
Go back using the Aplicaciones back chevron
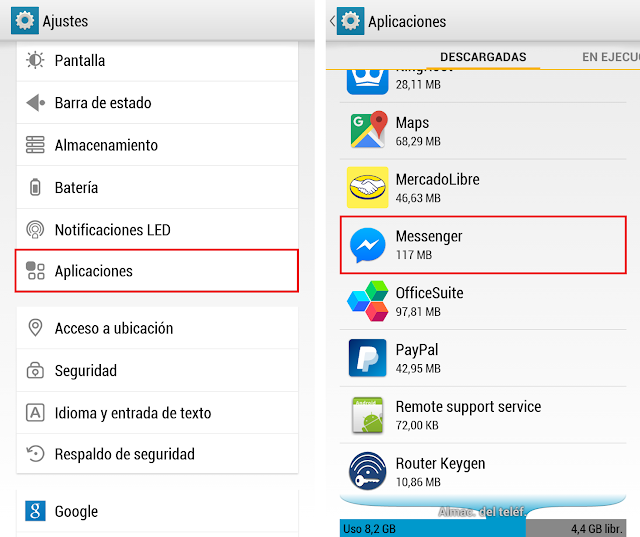click(332, 21)
